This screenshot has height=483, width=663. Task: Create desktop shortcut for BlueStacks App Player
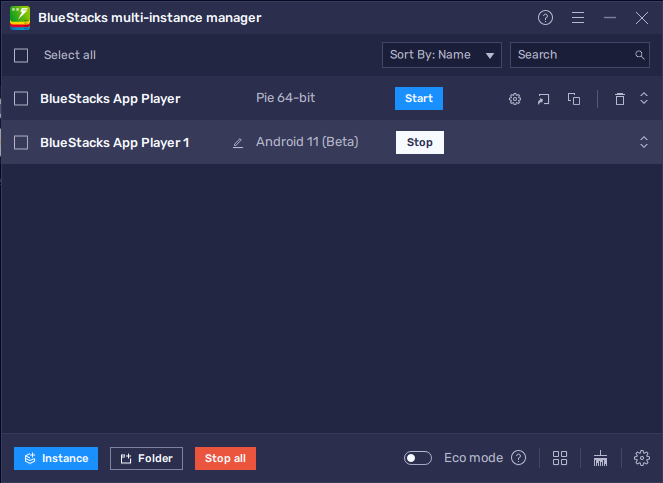point(543,99)
